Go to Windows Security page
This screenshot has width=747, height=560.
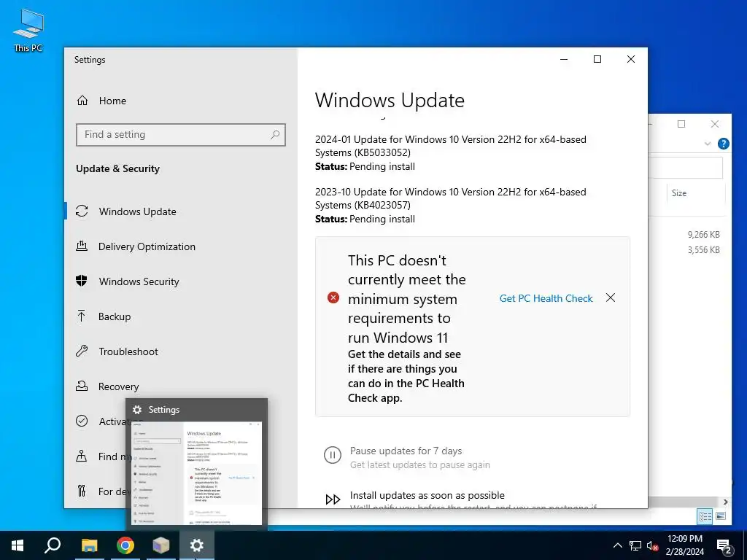tap(139, 281)
